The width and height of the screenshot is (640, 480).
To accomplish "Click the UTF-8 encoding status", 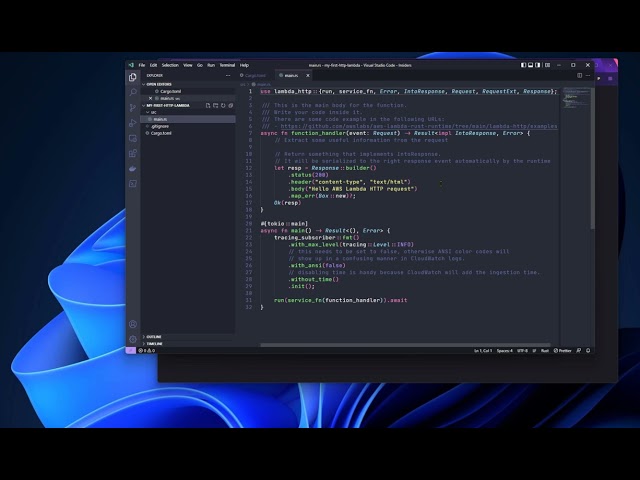I will point(522,351).
